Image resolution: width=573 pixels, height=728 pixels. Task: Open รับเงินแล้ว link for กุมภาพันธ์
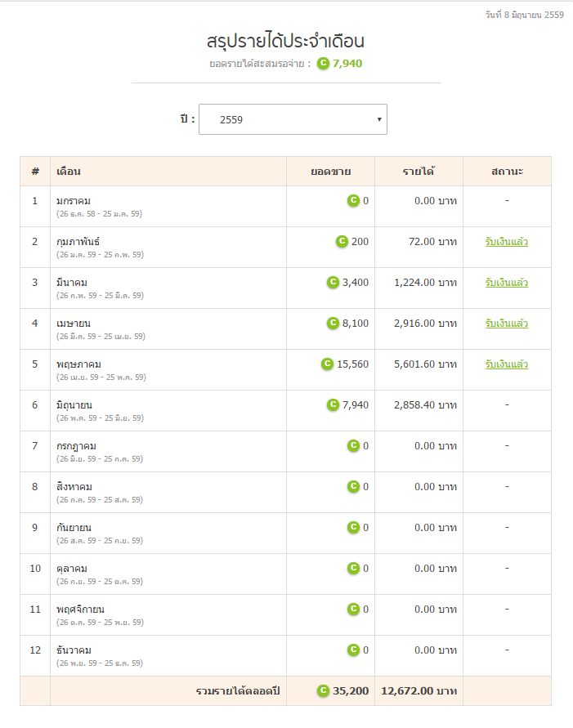click(506, 242)
